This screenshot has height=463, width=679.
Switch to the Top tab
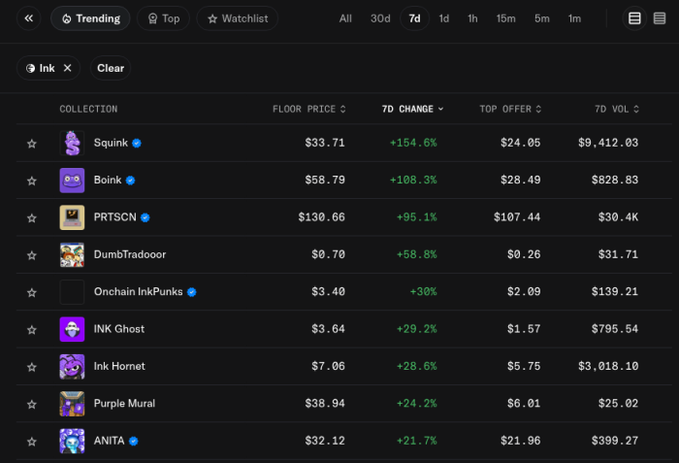tap(163, 18)
